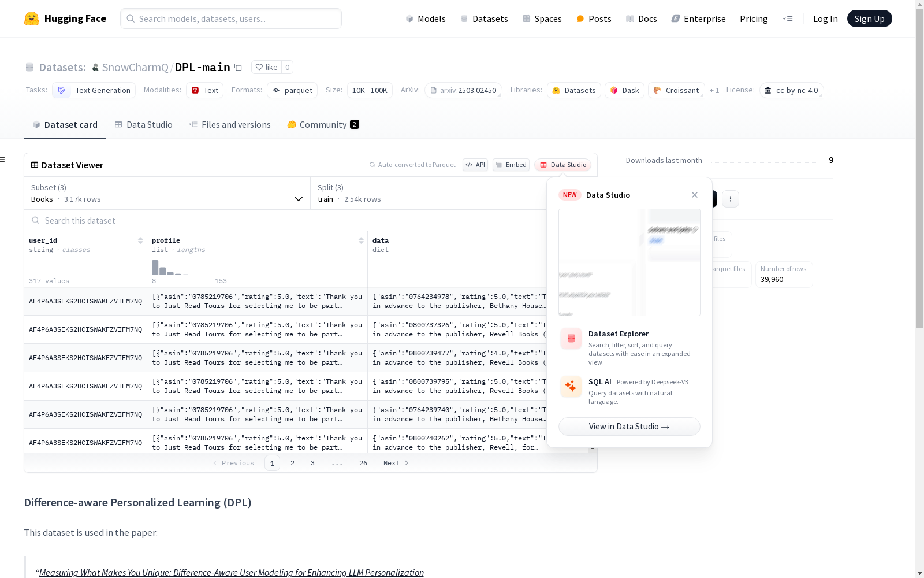Image resolution: width=924 pixels, height=578 pixels.
Task: Open the Data Studio tab
Action: click(x=143, y=125)
